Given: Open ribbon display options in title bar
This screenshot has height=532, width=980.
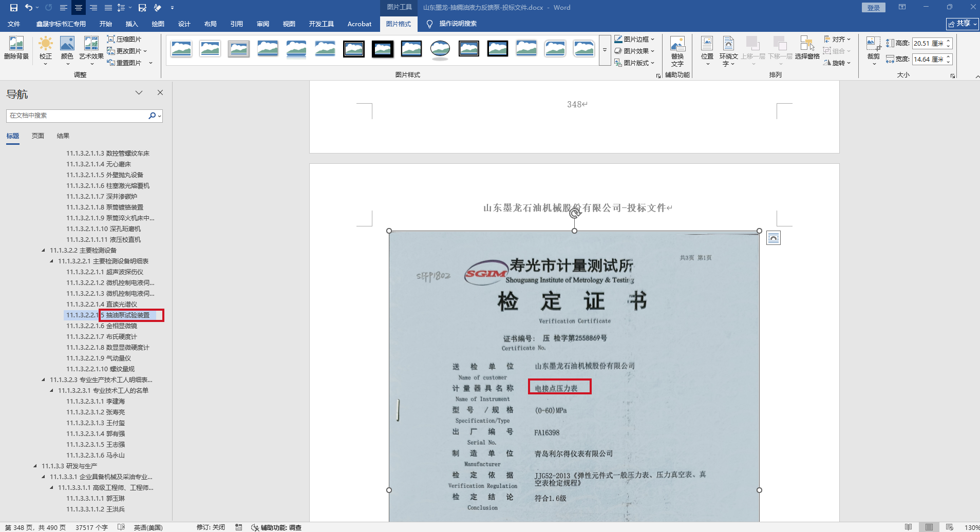Looking at the screenshot, I should (902, 7).
